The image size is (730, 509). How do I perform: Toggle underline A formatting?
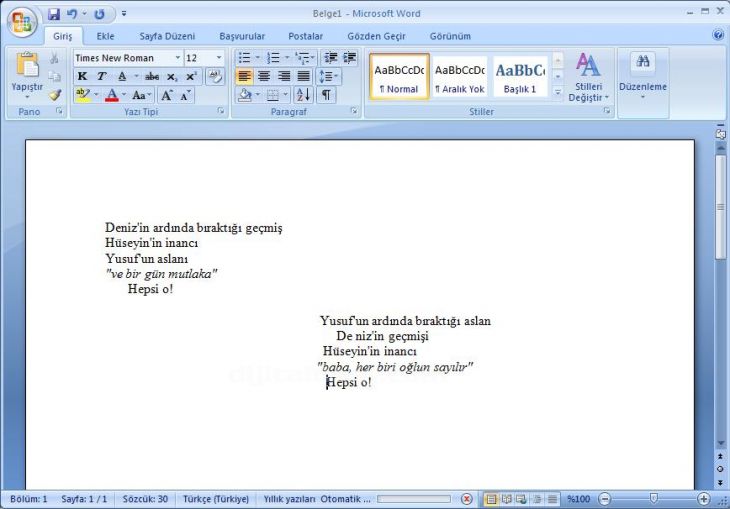[122, 76]
